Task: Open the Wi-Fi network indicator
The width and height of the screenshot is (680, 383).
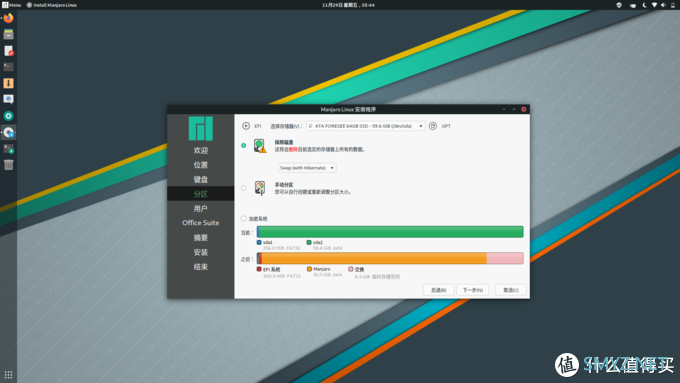Action: click(x=654, y=5)
